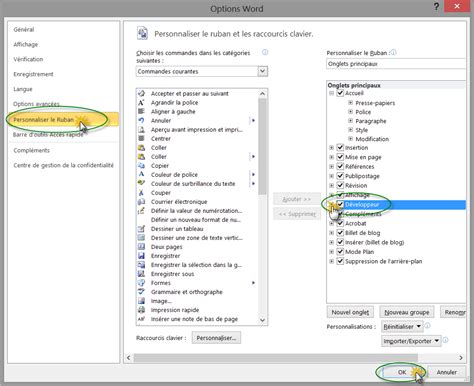
Task: Click the Formes shapes icon
Action: click(x=141, y=283)
